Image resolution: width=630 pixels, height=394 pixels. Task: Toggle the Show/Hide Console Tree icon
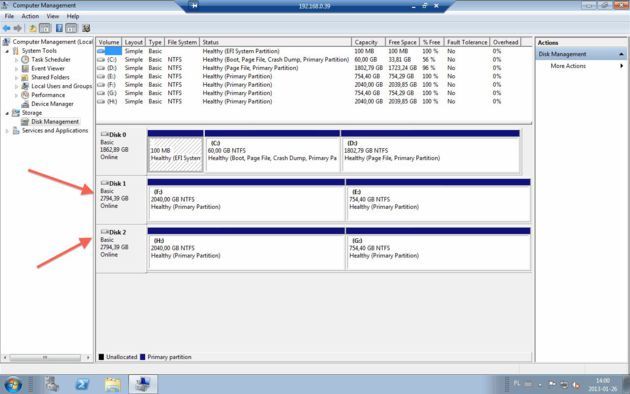45,28
